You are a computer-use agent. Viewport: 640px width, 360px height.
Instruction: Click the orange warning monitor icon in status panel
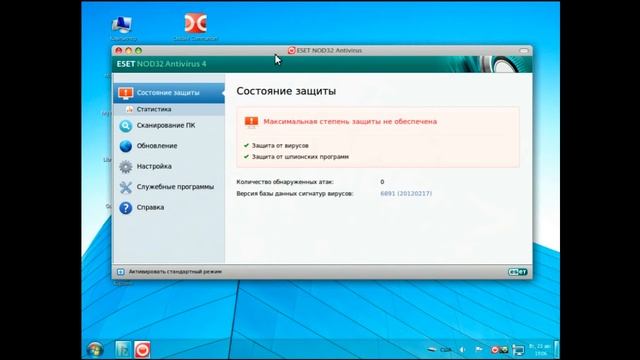251,122
